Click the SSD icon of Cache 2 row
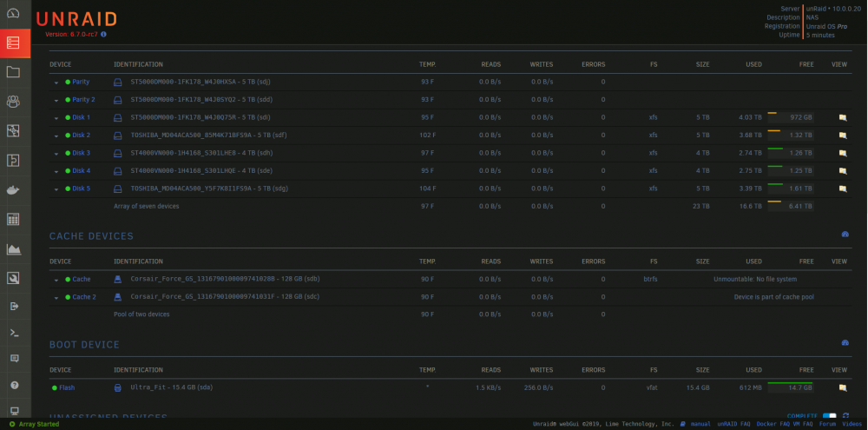The height and width of the screenshot is (430, 868). click(x=117, y=297)
